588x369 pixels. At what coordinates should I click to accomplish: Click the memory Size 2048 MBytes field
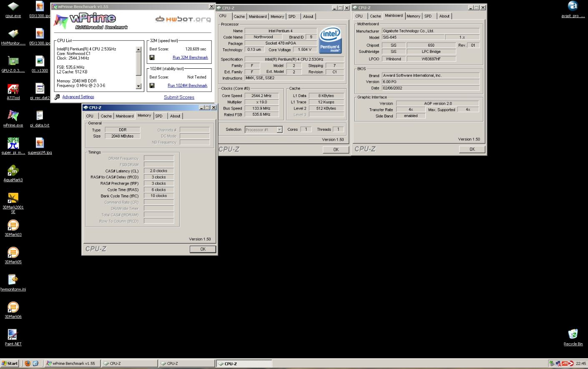[x=123, y=136]
